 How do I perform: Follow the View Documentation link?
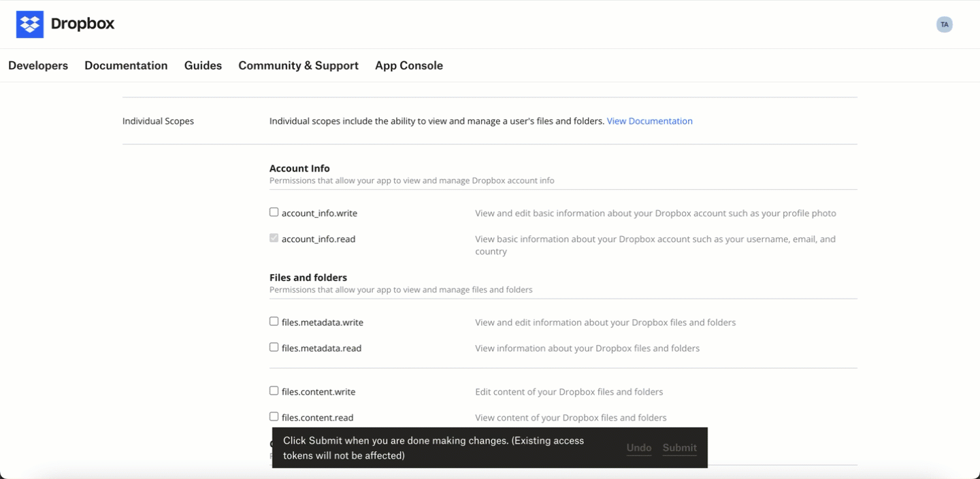pyautogui.click(x=650, y=121)
